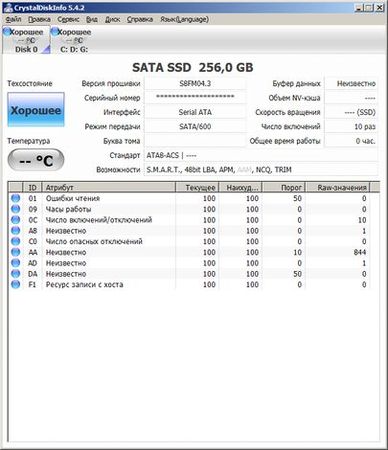This screenshot has height=450, width=388.
Task: Open the Язык(Language) menu
Action: click(x=184, y=19)
